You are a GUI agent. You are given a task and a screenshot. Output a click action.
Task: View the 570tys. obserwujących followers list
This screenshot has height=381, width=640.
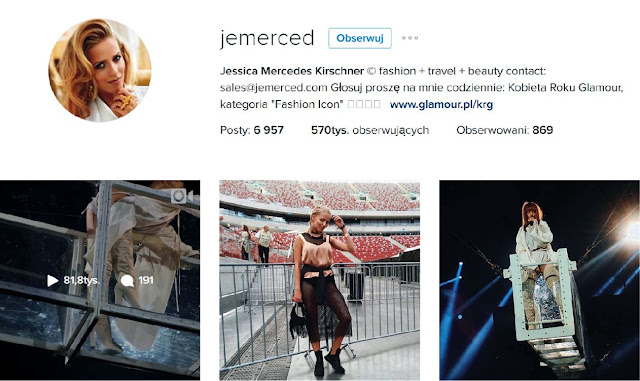click(370, 130)
